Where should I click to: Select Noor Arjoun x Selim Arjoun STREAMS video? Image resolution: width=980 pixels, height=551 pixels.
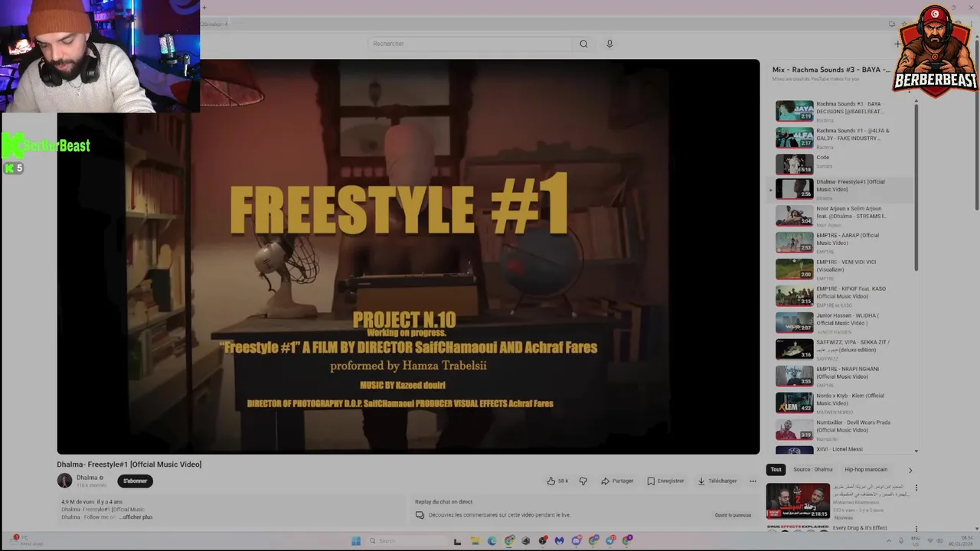point(842,216)
